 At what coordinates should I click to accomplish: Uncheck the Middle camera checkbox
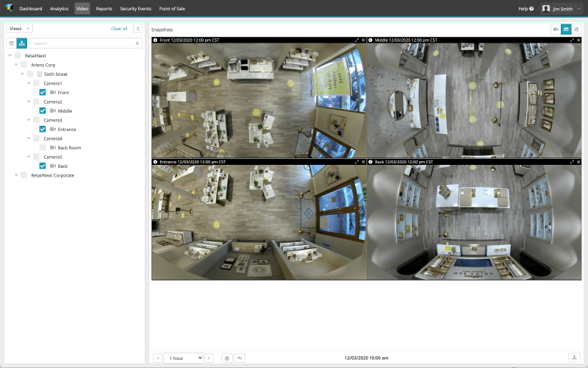pos(43,111)
